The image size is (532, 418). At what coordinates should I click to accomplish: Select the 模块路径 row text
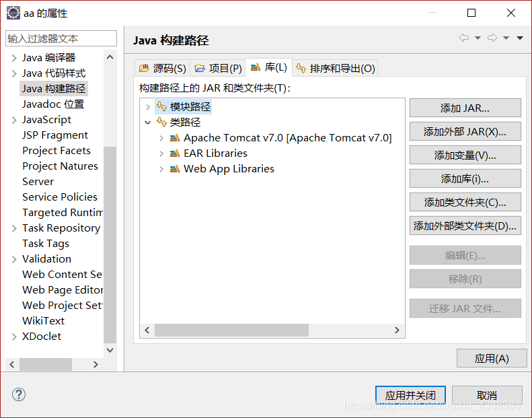click(190, 106)
